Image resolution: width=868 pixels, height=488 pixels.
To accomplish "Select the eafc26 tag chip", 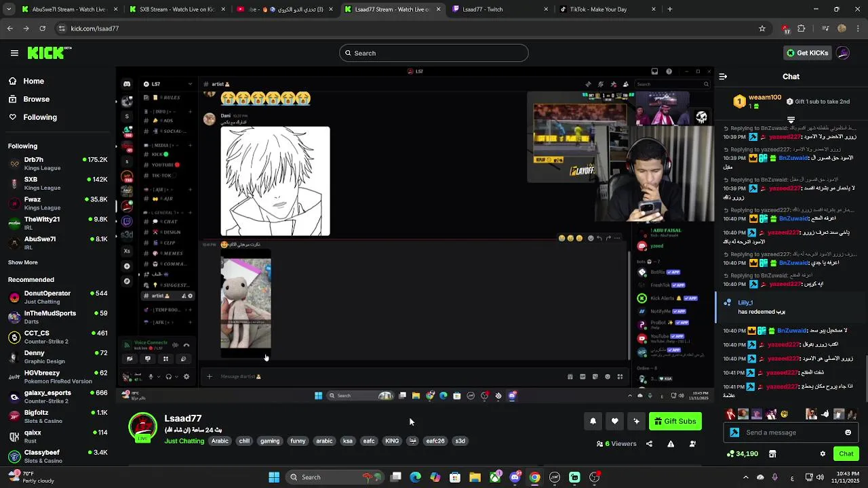I will point(435,441).
